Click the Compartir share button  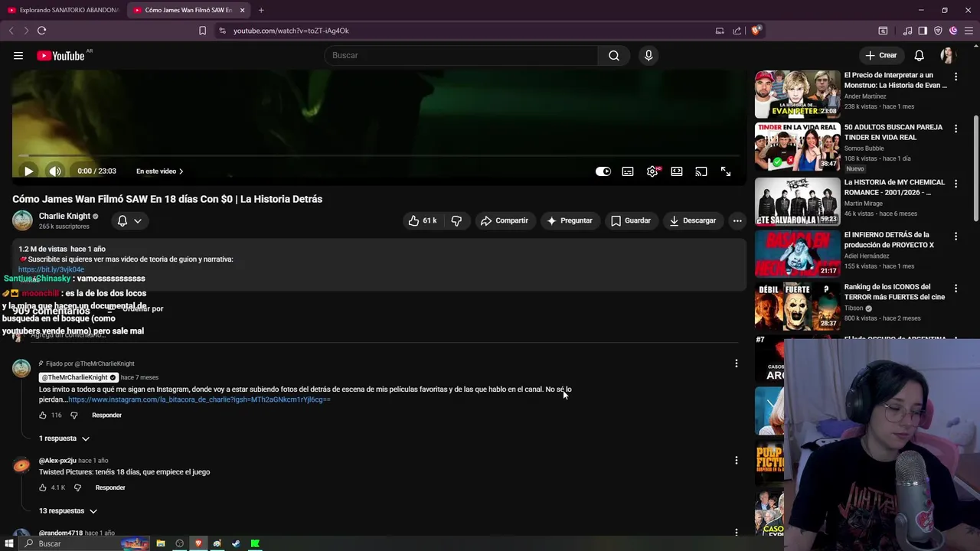[x=505, y=220]
